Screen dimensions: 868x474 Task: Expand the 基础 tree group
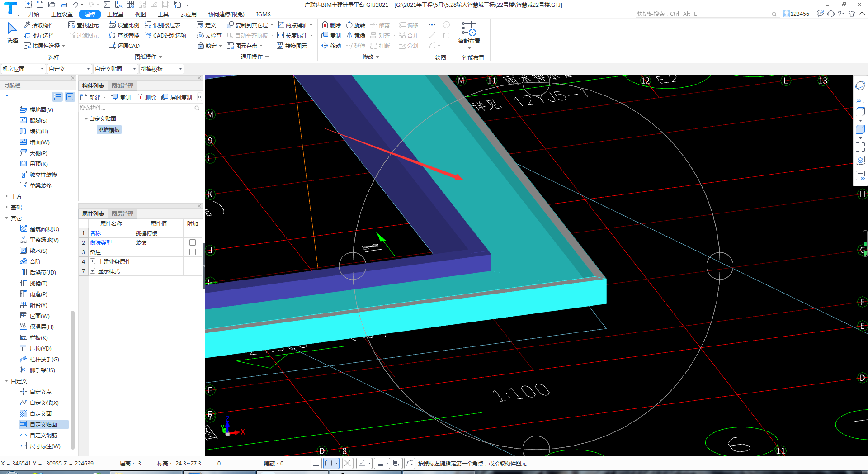tap(6, 207)
